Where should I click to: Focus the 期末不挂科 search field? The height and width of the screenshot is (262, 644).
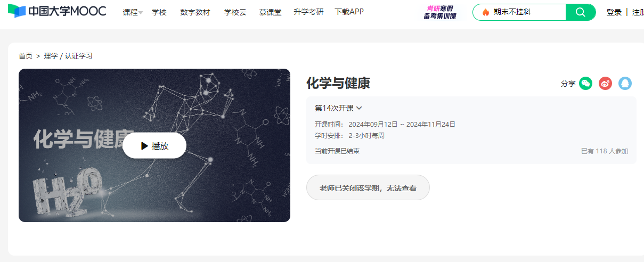click(527, 12)
